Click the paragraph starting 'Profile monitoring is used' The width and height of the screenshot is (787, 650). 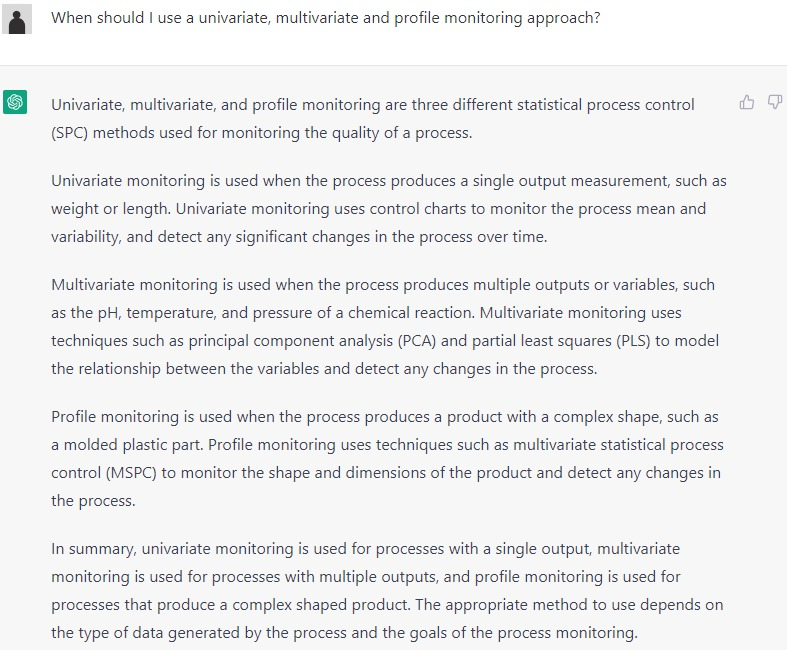386,458
